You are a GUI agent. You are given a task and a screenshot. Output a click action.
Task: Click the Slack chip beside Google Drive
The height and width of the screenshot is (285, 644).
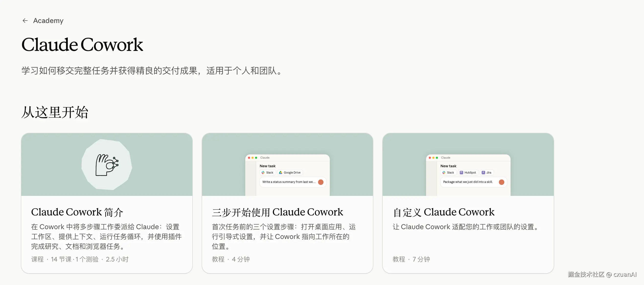click(x=267, y=172)
